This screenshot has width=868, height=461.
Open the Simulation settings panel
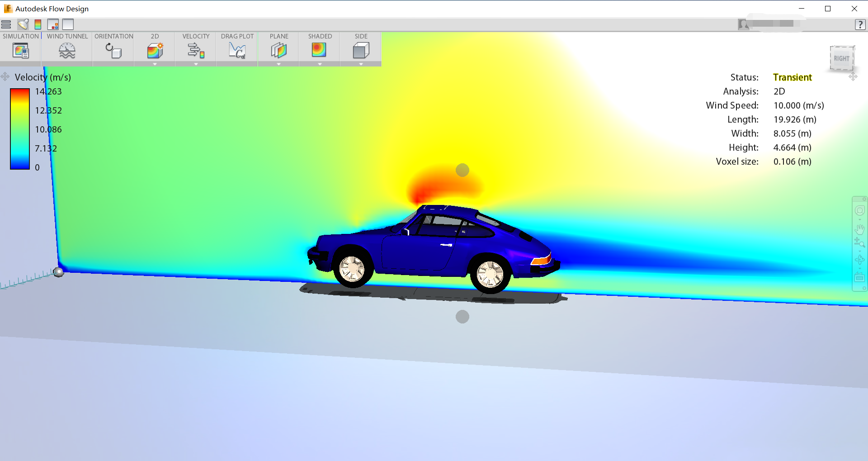(21, 50)
